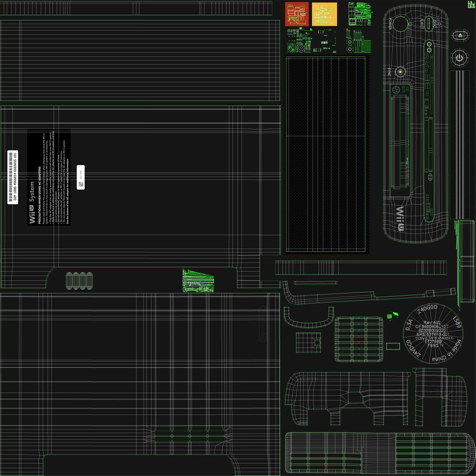Click the 0,5A text on round label
Screen dimensions: 476x476
pyautogui.click(x=409, y=324)
